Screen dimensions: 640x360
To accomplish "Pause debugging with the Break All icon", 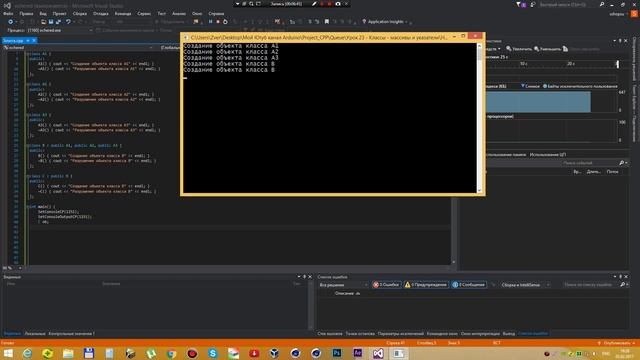I will click(211, 22).
